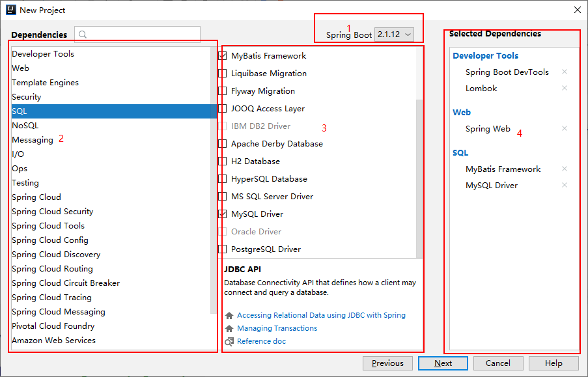
Task: Click the search magnifier icon in Dependencies
Action: [x=83, y=35]
